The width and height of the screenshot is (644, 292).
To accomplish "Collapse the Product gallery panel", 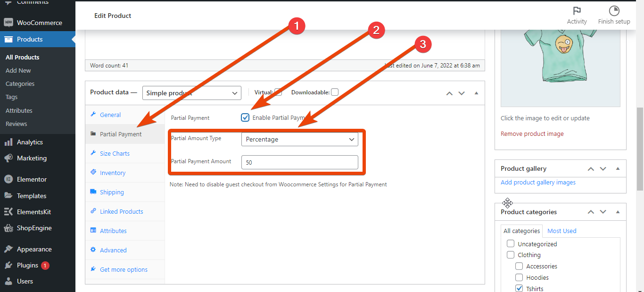I will coord(618,168).
